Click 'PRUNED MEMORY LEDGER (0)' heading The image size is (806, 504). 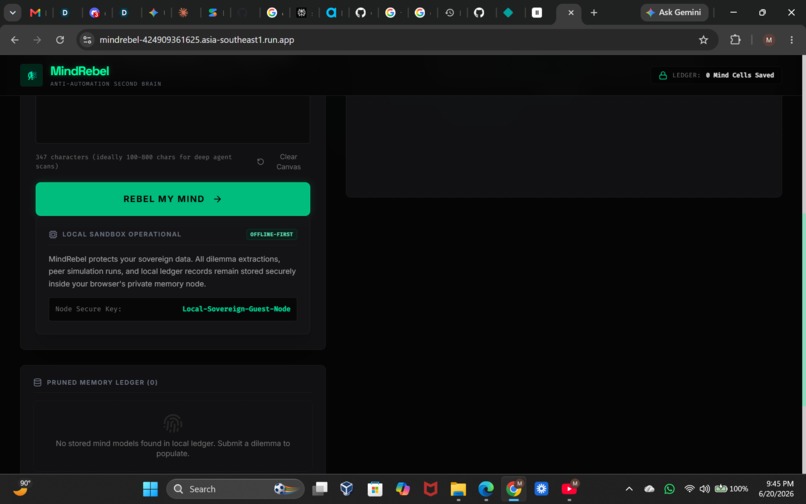(x=102, y=383)
